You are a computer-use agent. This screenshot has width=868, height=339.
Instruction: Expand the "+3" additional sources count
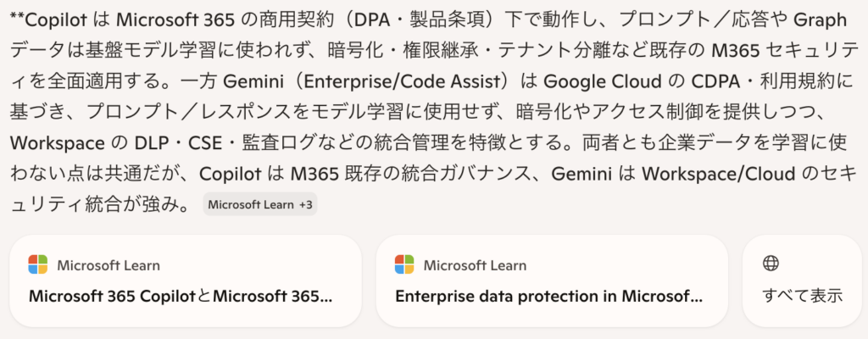pyautogui.click(x=305, y=204)
